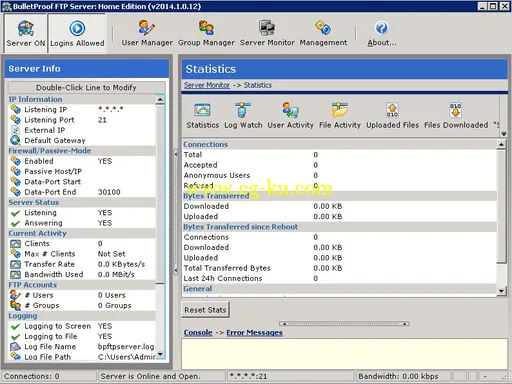Open the User Activity view
Screen dimensions: 512x384
coord(290,116)
